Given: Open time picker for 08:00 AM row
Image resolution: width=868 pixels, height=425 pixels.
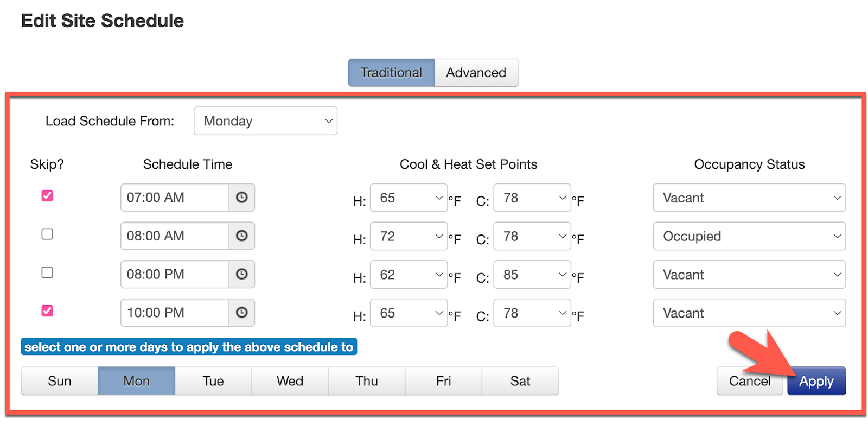Looking at the screenshot, I should point(241,236).
